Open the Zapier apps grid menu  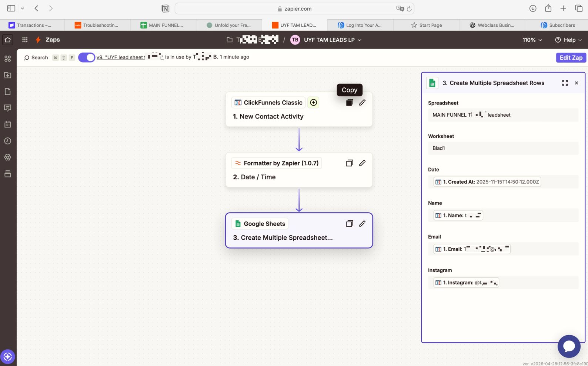click(25, 40)
